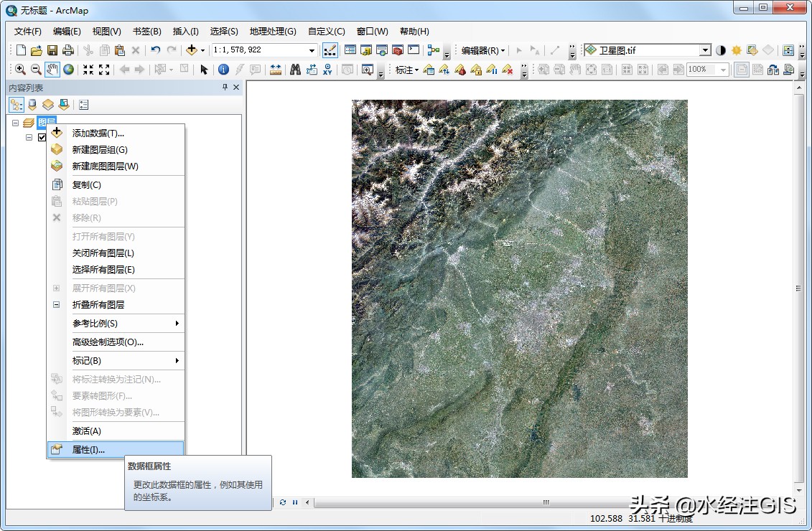Open the Editor toolbar icon

click(330, 50)
